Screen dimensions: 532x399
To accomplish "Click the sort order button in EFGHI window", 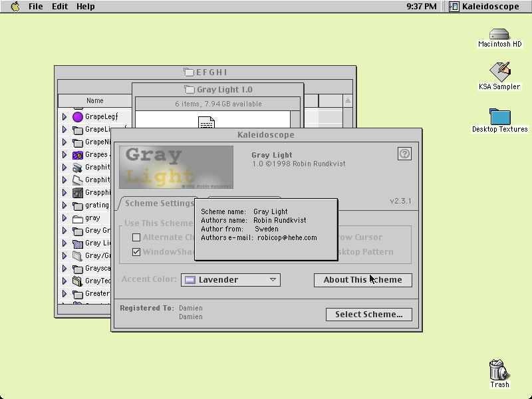I will [347, 100].
